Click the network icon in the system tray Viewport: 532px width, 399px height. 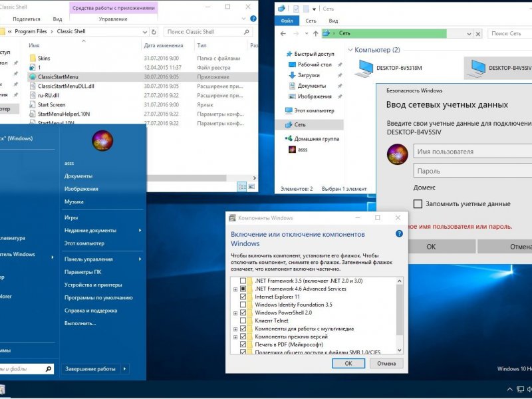coord(520,389)
